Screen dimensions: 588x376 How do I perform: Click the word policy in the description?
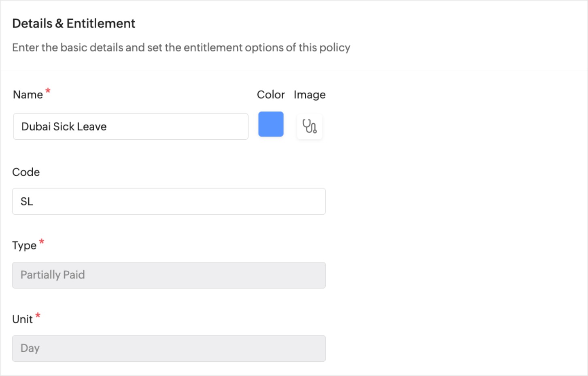(x=335, y=48)
